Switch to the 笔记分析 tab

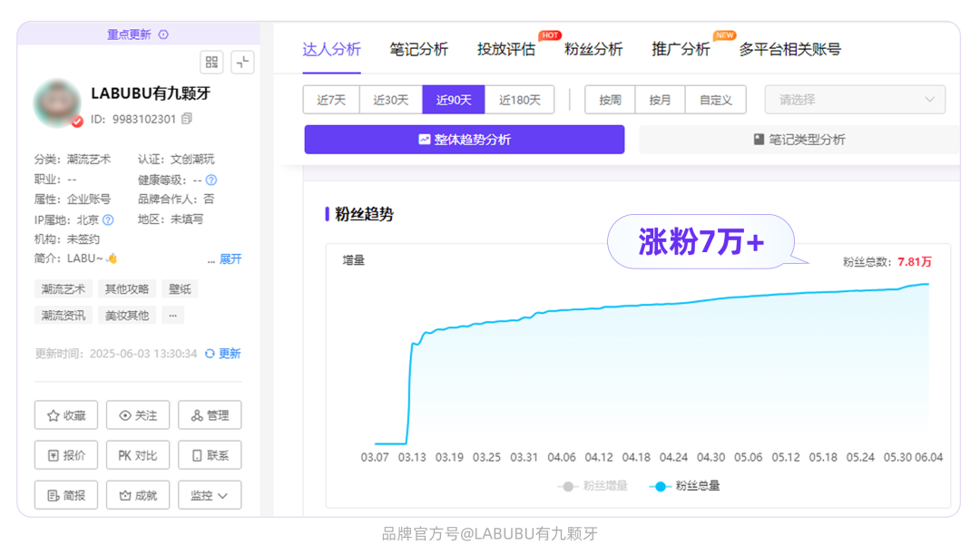(x=418, y=49)
